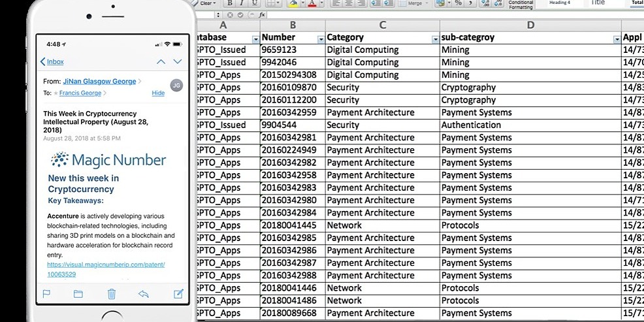This screenshot has height=322, width=644.
Task: Click the name box stepper arrows
Action: coord(218,15)
